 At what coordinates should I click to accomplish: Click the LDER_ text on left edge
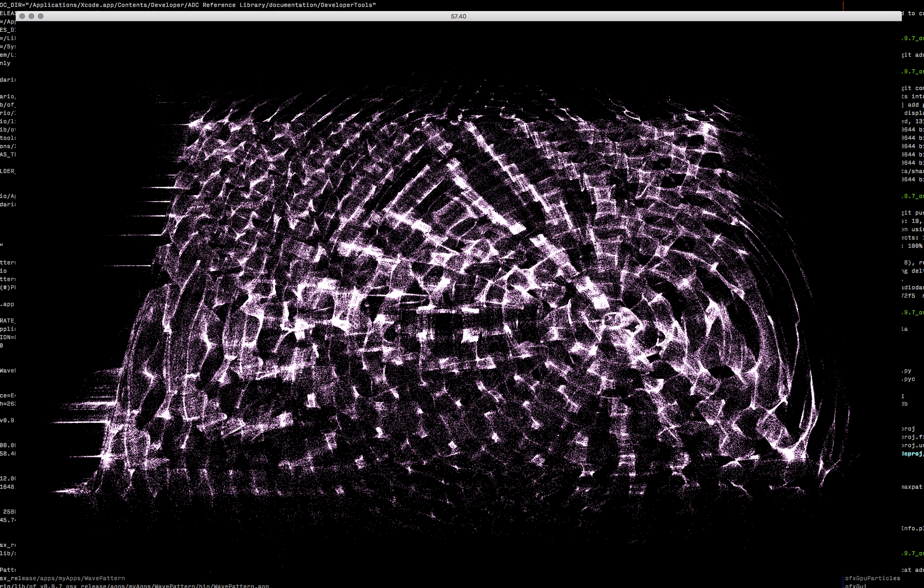tap(7, 171)
